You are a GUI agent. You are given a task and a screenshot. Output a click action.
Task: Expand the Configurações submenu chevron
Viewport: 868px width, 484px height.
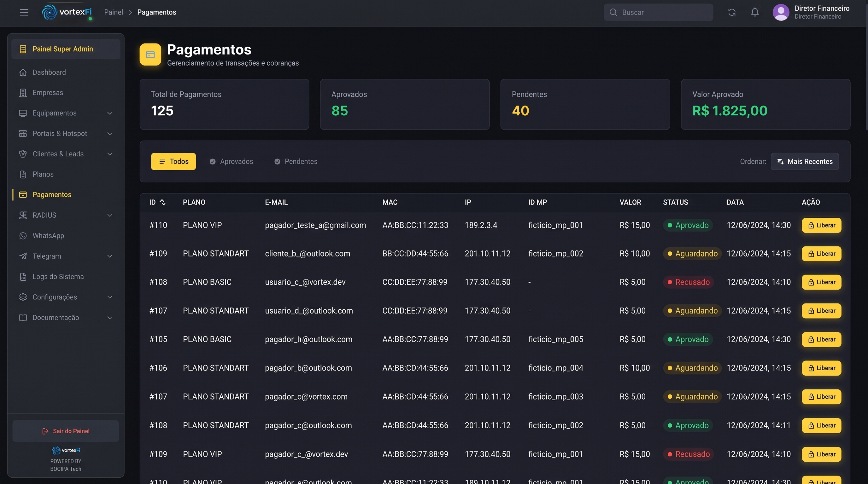(110, 297)
